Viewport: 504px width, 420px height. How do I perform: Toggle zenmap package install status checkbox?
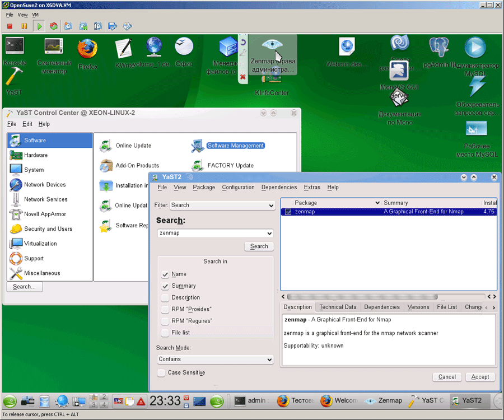click(x=288, y=212)
